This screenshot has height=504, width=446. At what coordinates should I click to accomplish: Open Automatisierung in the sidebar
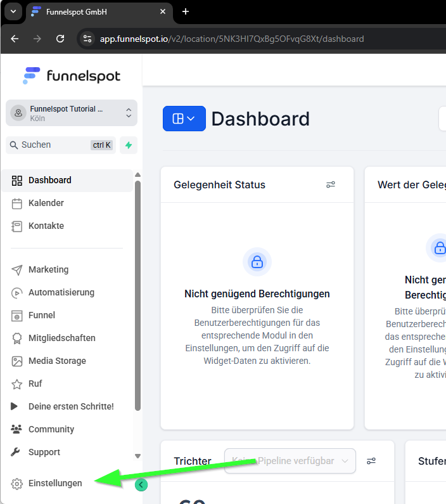[x=67, y=292]
